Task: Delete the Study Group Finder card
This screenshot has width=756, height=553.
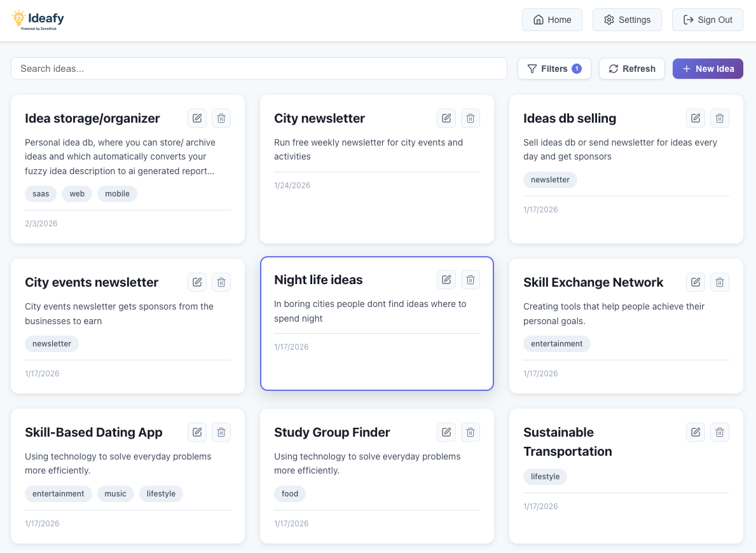Action: (471, 432)
